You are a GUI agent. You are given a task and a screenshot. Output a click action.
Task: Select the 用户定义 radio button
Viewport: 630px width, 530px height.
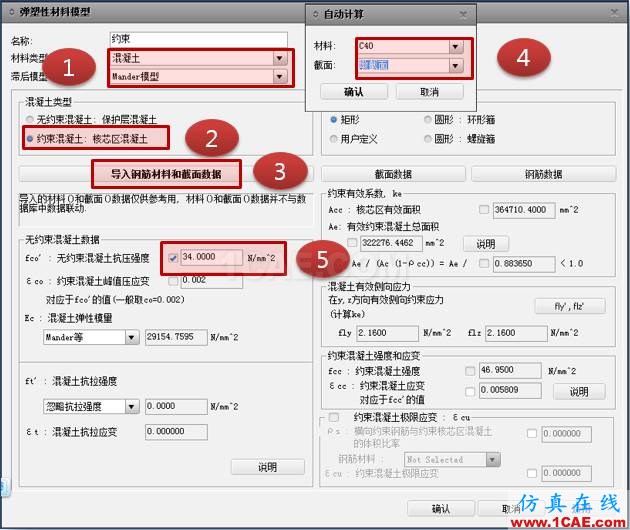pos(333,139)
